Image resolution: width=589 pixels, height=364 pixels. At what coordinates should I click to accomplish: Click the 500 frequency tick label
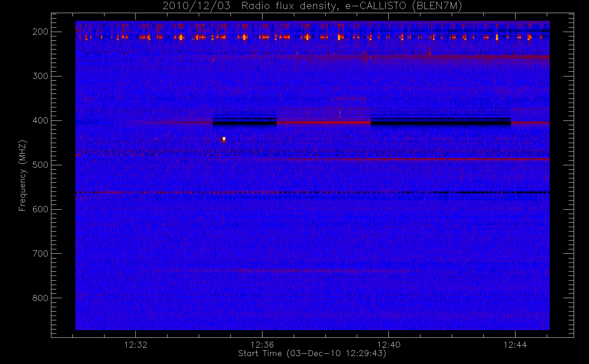click(x=40, y=165)
